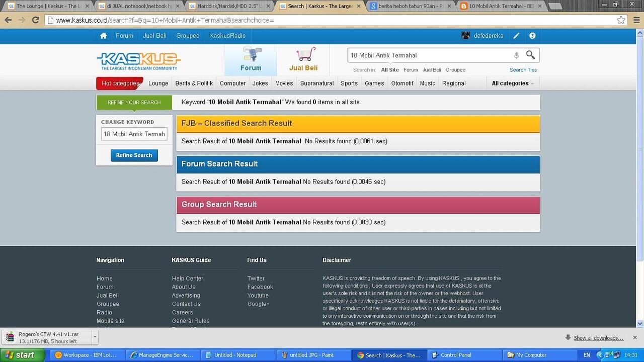Click the browser forward arrow
644x362 pixels.
[x=22, y=20]
